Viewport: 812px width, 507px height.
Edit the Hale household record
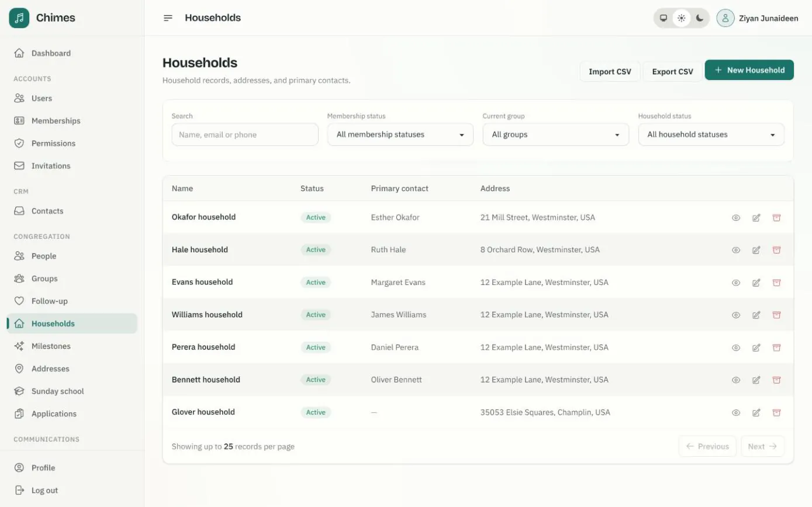click(756, 250)
